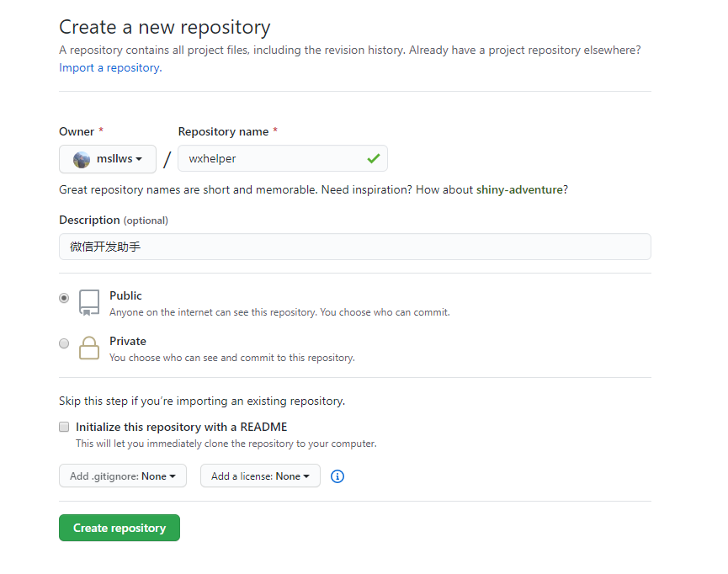
Task: Click the msllws owner avatar
Action: coord(82,159)
